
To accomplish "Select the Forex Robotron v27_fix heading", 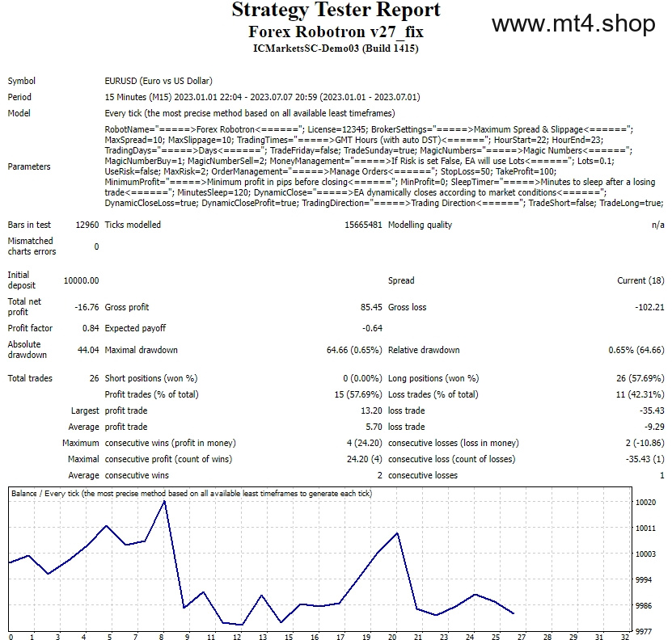I will point(336,32).
